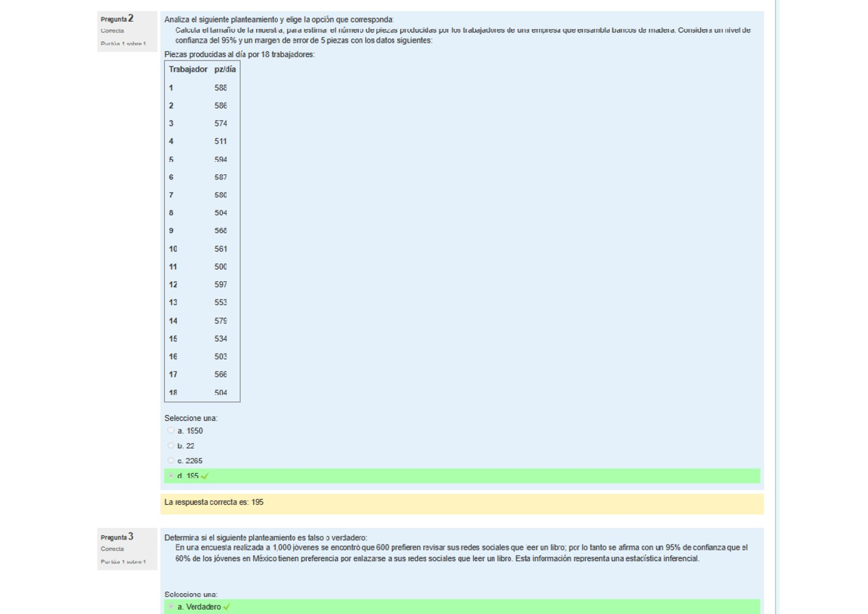The width and height of the screenshot is (868, 614).
Task: Click the value 597 for worker 12
Action: click(221, 285)
